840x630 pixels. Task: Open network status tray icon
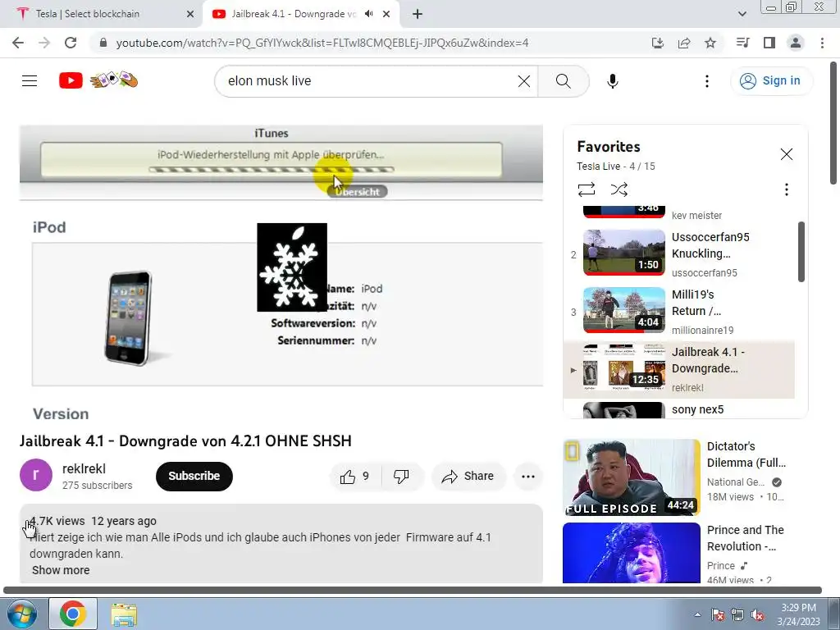(737, 614)
